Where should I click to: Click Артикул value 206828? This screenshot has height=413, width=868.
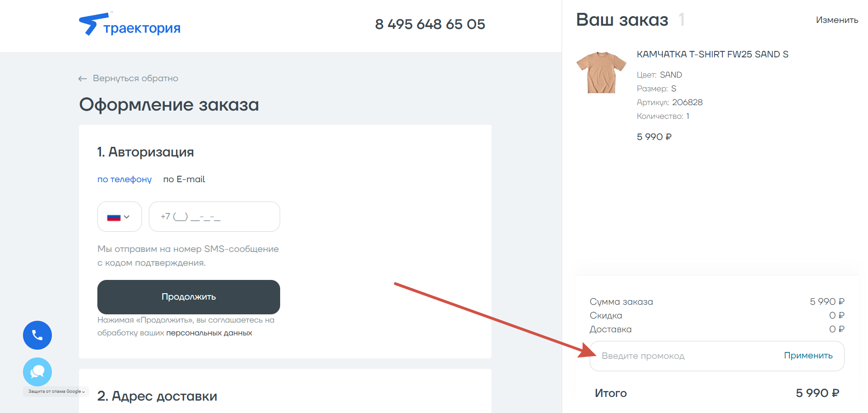click(x=688, y=102)
